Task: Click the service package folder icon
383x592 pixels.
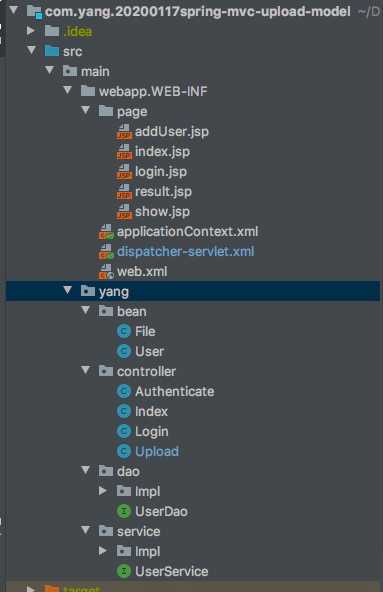Action: coord(106,531)
